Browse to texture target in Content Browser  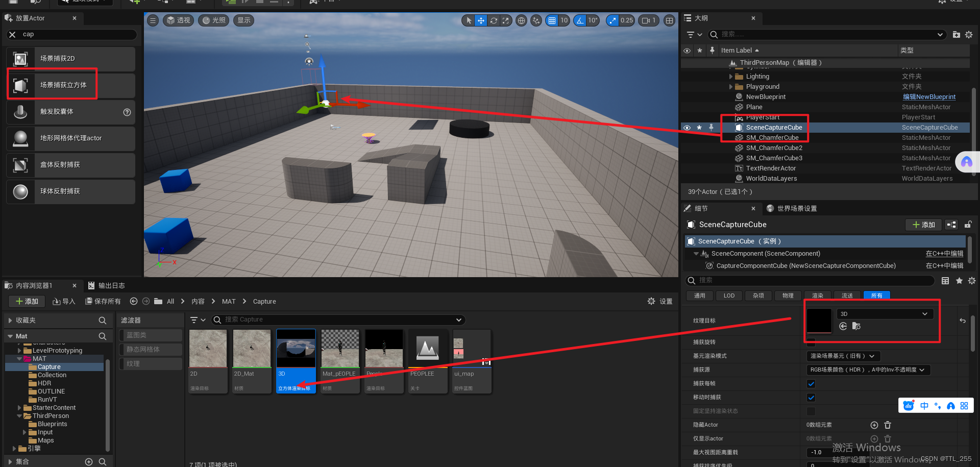click(x=856, y=326)
